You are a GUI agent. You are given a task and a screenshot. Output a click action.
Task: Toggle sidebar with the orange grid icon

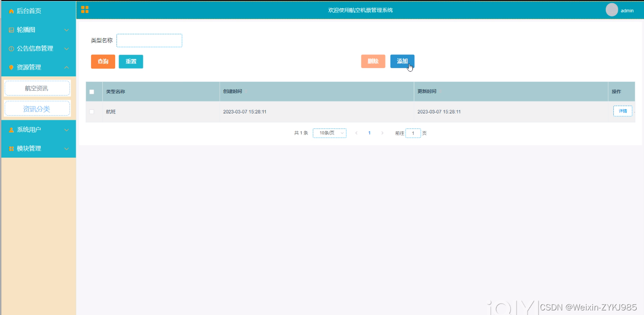tap(85, 10)
